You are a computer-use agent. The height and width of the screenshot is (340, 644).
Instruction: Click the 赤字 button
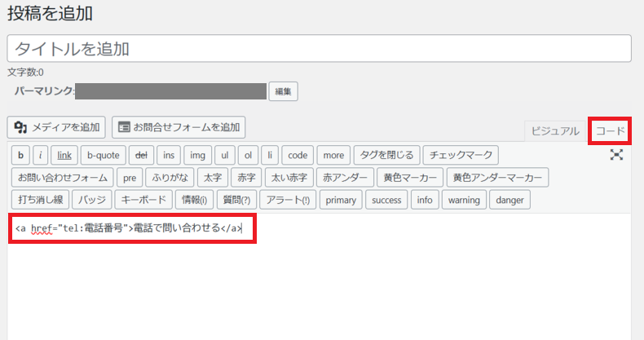(x=246, y=178)
